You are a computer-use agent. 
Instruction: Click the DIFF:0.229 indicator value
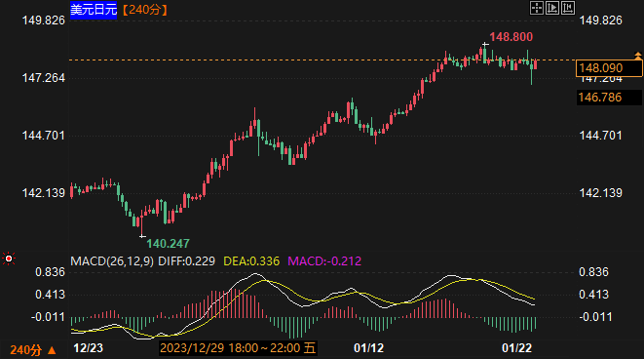click(x=186, y=261)
